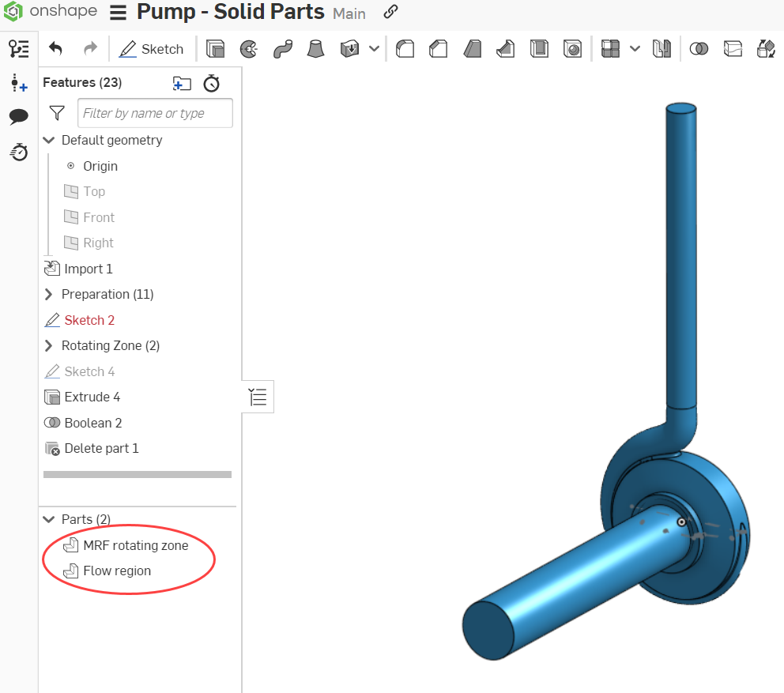Select the Front plane
The image size is (784, 693).
tap(99, 217)
